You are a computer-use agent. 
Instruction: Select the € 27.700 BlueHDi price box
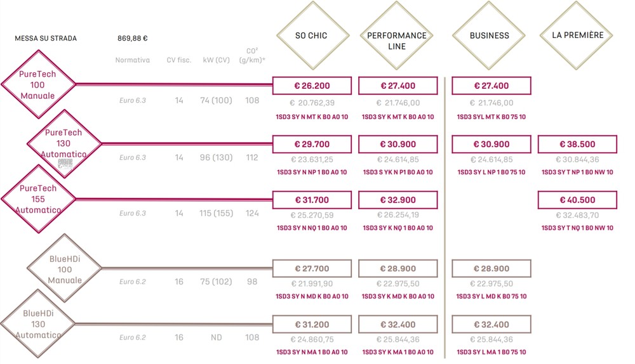click(x=311, y=269)
